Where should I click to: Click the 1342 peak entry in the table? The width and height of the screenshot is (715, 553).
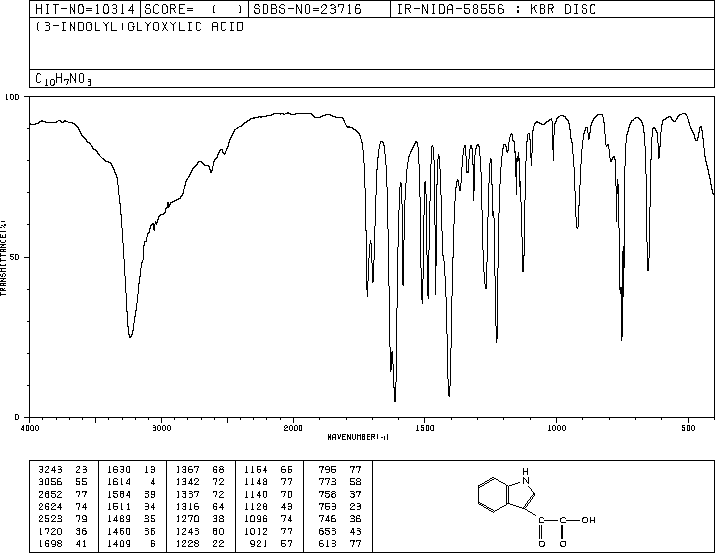coord(187,482)
